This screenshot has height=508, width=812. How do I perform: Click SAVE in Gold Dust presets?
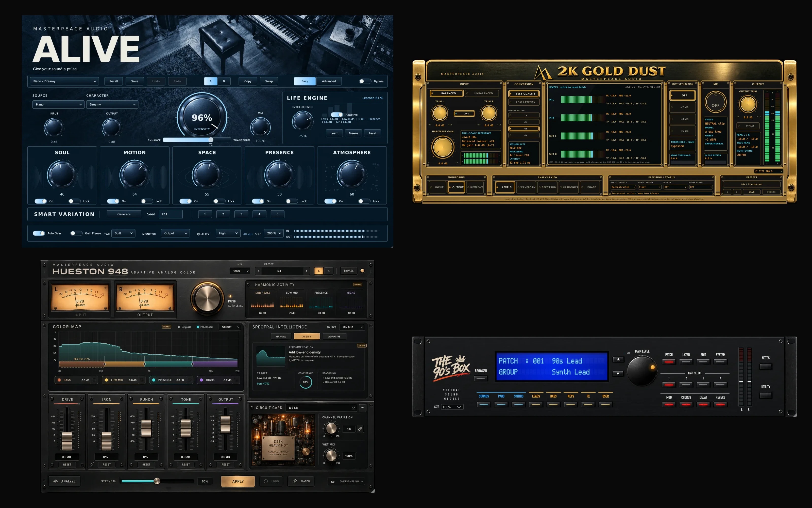point(752,192)
